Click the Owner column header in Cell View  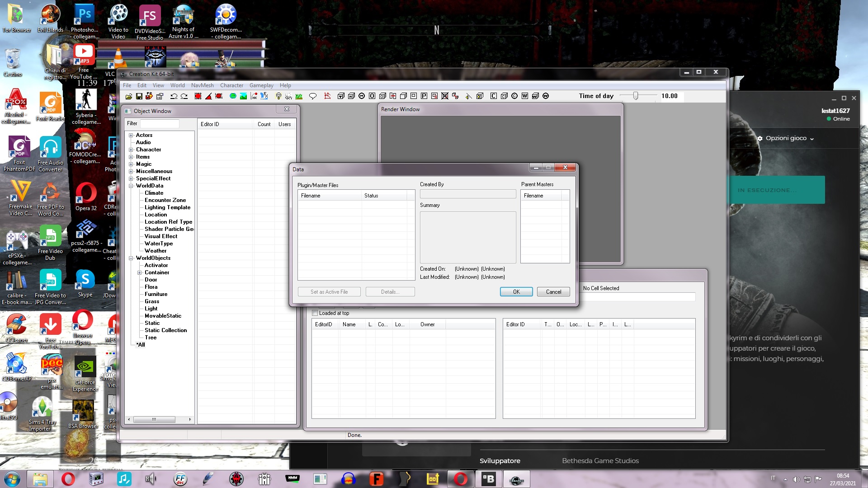[427, 324]
